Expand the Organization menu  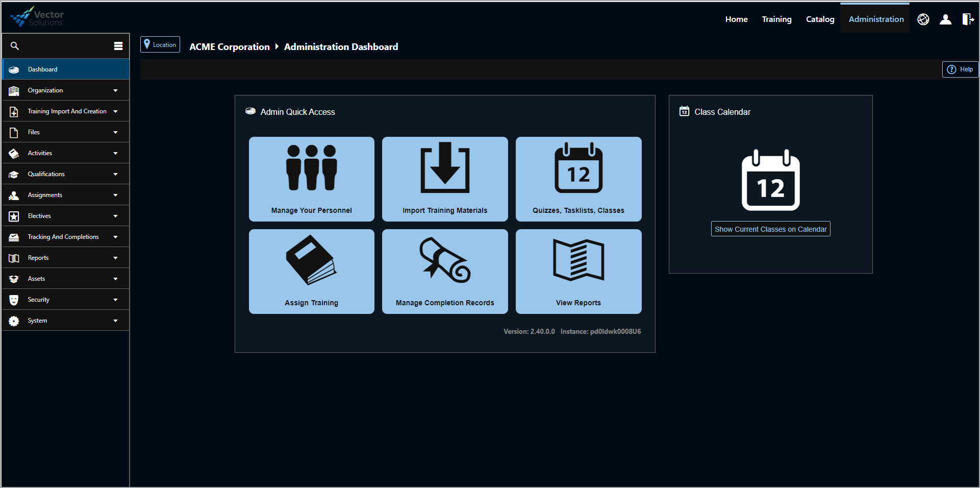pyautogui.click(x=65, y=90)
